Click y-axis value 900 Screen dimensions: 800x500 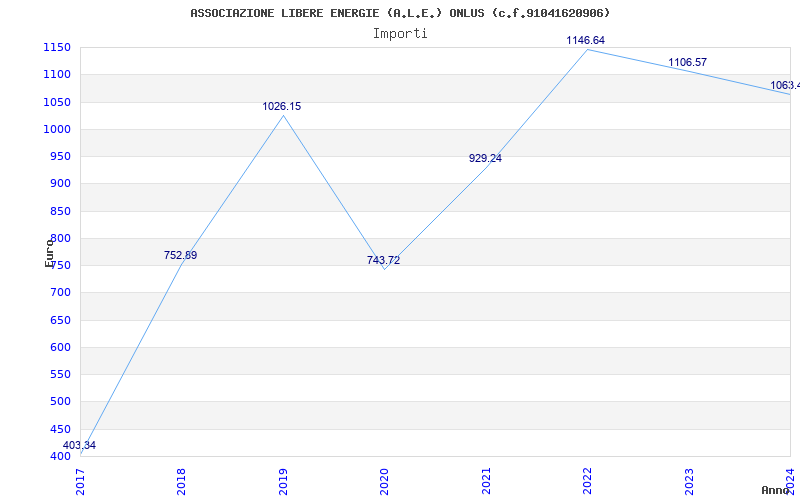point(60,184)
